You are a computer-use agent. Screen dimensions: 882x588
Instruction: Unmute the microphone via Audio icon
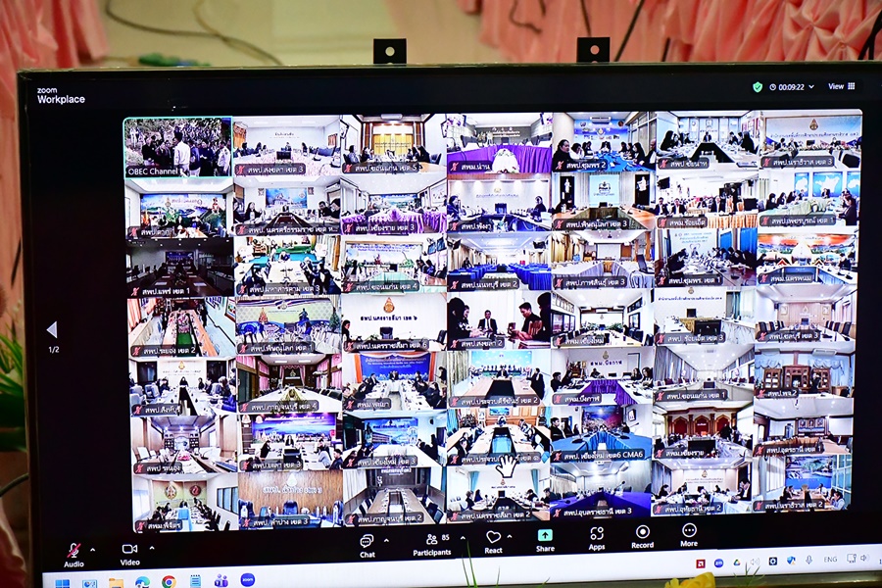(x=73, y=551)
